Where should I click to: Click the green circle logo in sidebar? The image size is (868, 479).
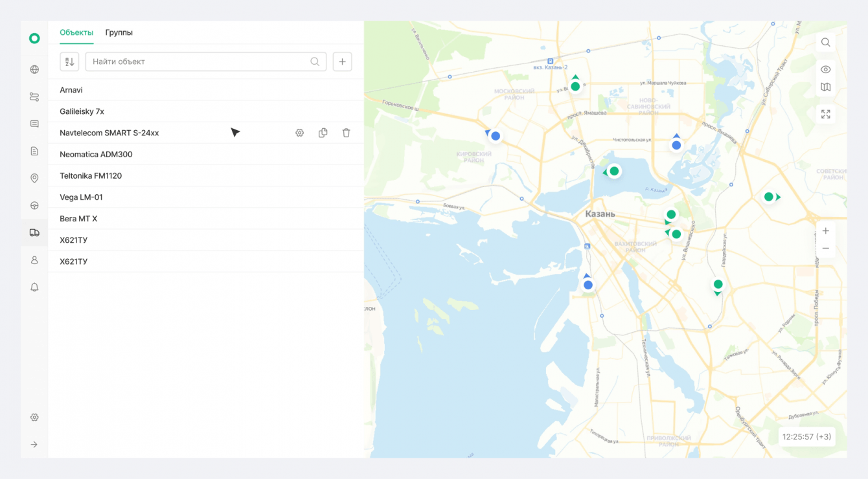tap(34, 39)
